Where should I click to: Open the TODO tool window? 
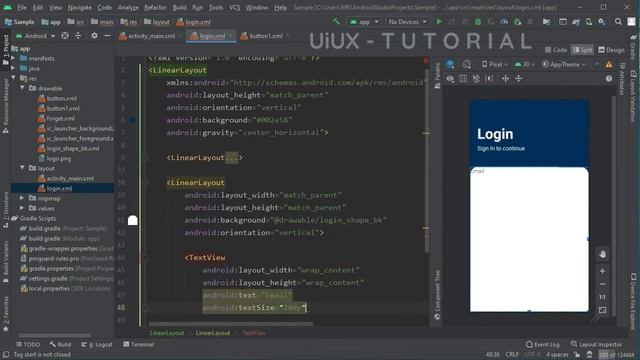coord(28,344)
